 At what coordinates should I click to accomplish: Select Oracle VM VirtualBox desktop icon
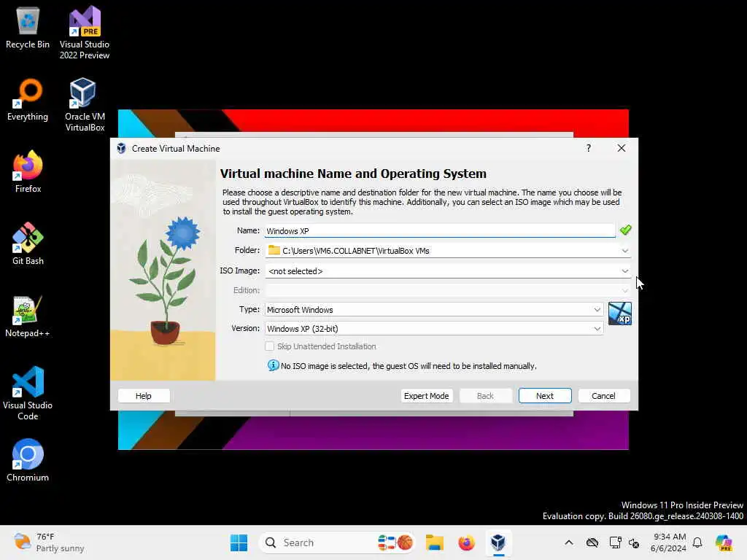(x=85, y=105)
